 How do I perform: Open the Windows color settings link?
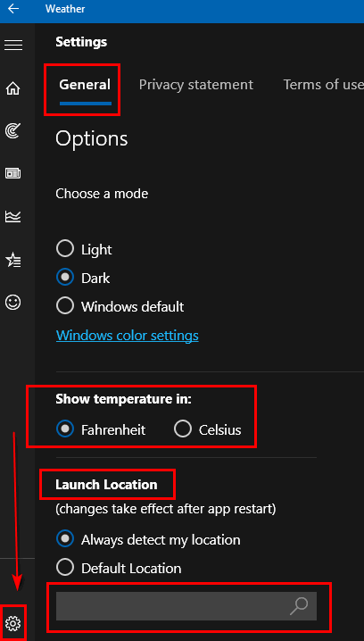(x=128, y=336)
